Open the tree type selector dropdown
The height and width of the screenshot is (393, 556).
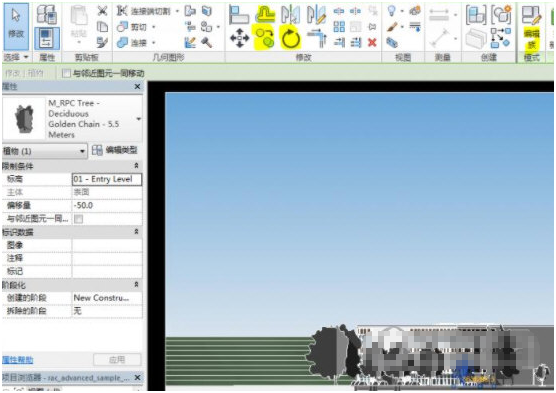tap(139, 119)
